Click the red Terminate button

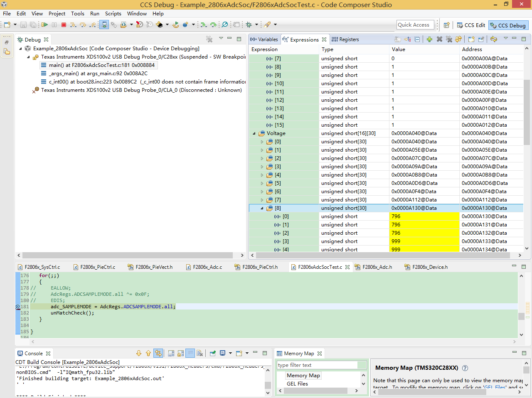pos(64,25)
